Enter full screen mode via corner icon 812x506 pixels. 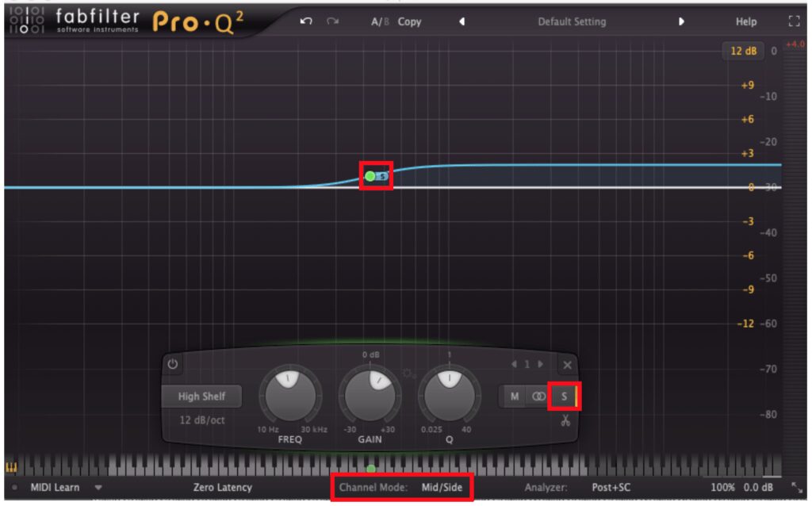(794, 21)
